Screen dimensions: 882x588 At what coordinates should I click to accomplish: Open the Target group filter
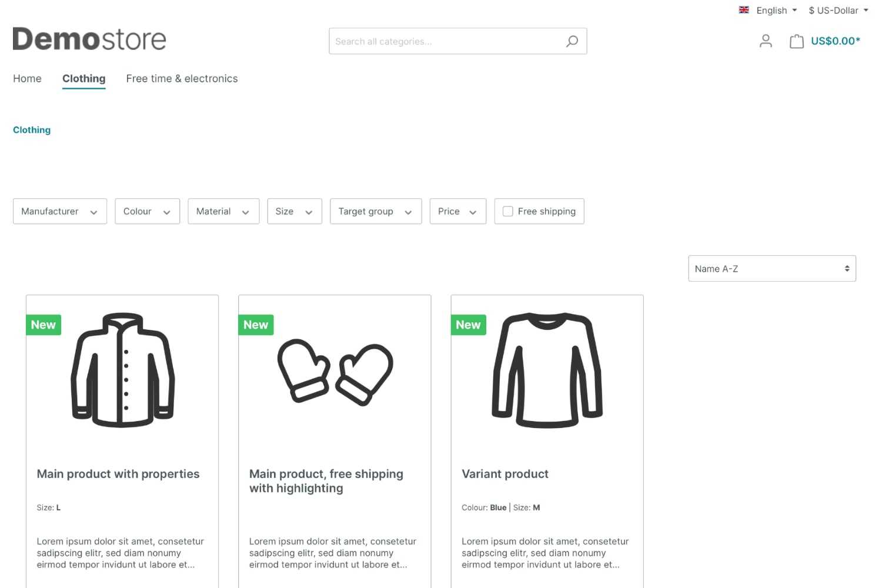coord(375,211)
